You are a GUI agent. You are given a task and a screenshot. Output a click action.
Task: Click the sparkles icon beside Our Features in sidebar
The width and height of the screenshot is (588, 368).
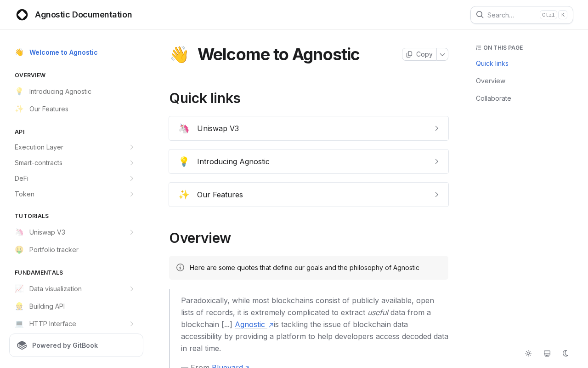pos(19,109)
